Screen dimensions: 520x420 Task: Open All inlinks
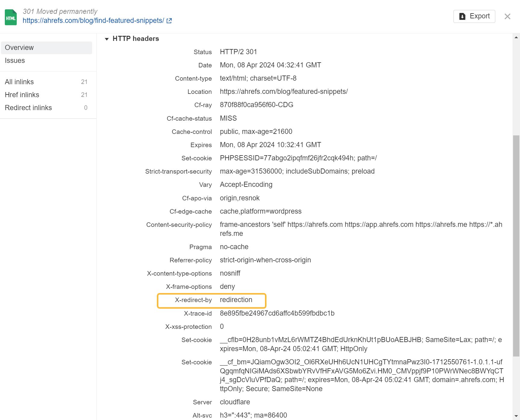pos(19,82)
